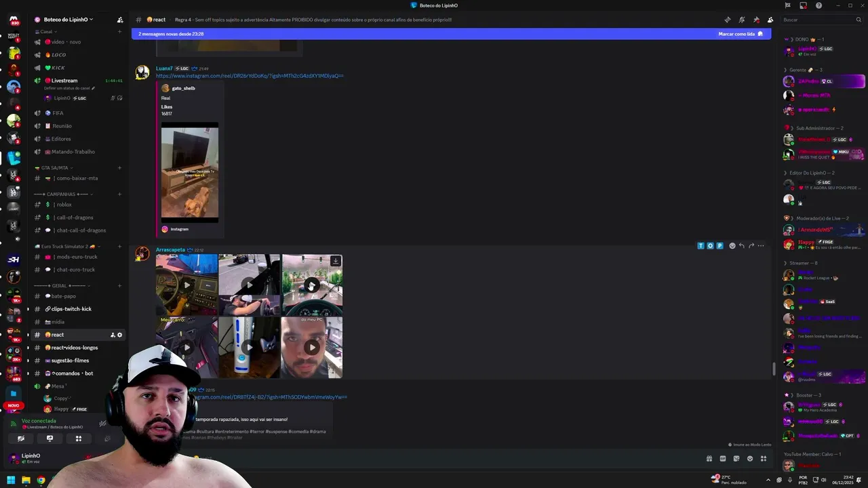Join the Reunião voice channel
Screen dimensions: 868x488
78,126
